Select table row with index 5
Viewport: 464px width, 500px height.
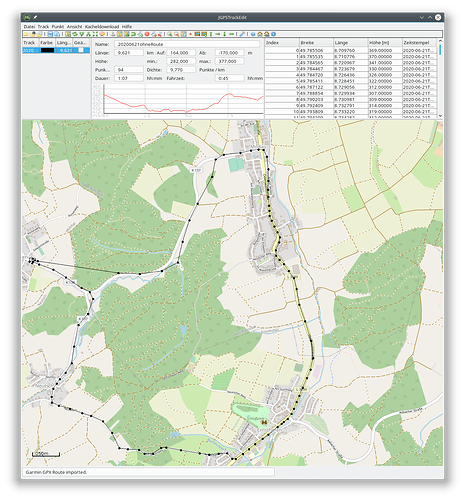pyautogui.click(x=351, y=81)
